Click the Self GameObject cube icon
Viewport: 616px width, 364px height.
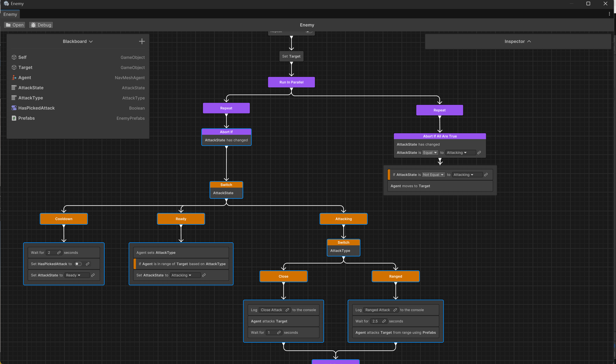pyautogui.click(x=14, y=57)
